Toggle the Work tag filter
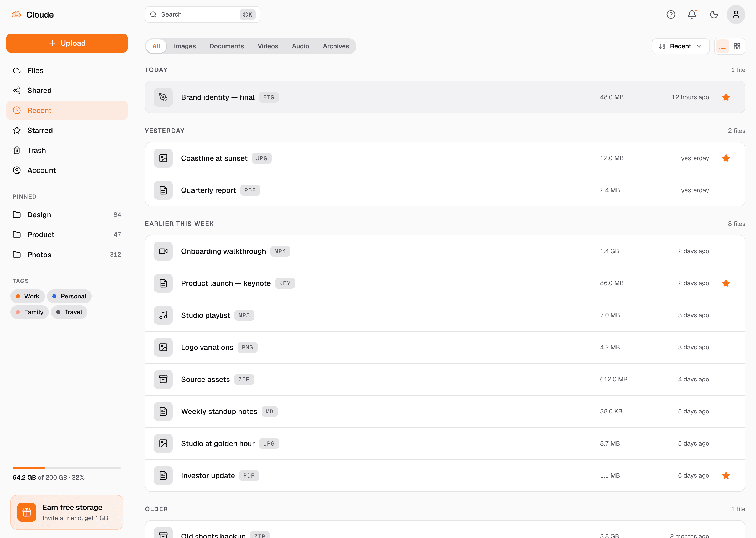Image resolution: width=756 pixels, height=538 pixels. (28, 296)
